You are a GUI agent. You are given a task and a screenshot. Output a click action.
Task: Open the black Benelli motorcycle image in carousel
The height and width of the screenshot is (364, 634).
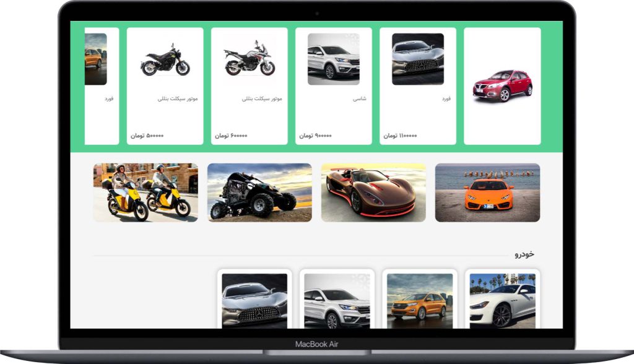[165, 59]
